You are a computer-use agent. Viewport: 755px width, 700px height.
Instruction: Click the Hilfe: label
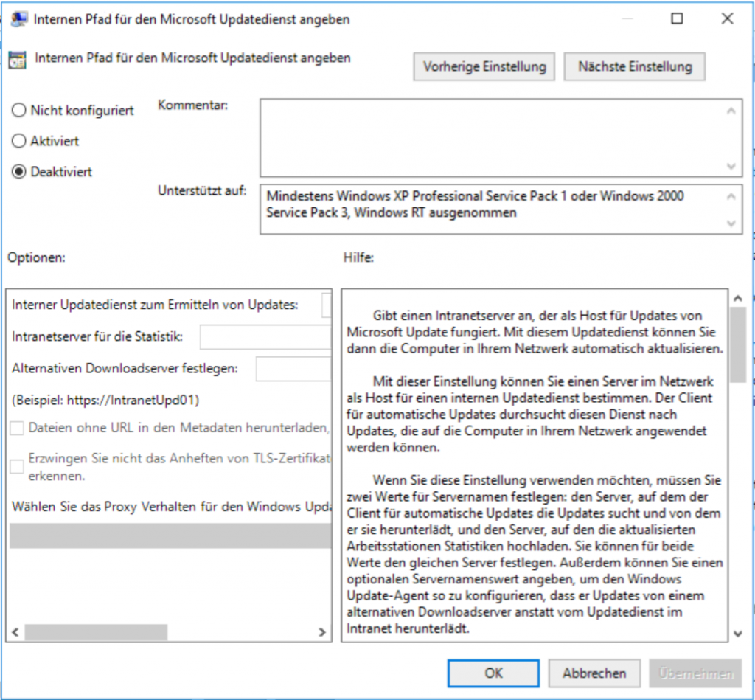(x=359, y=257)
